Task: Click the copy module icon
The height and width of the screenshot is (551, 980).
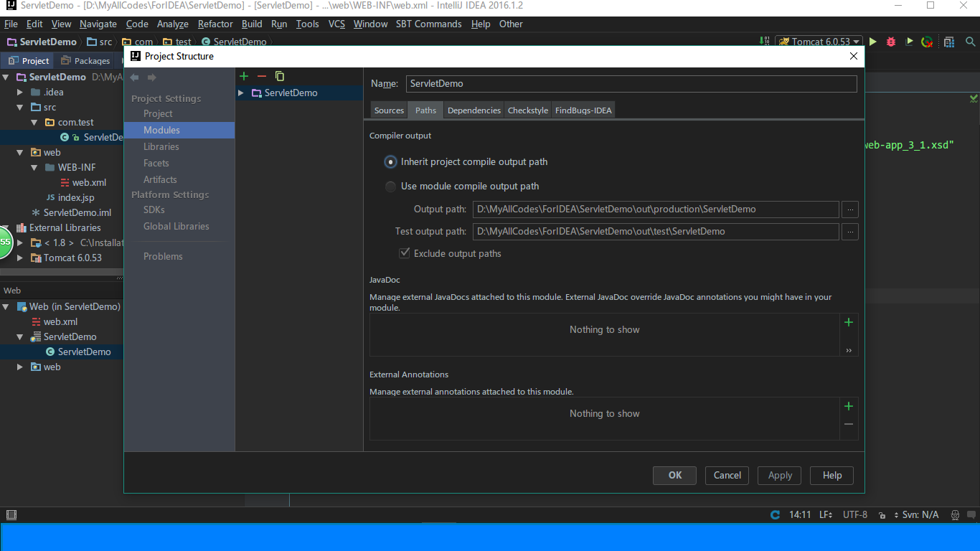Action: [x=280, y=76]
